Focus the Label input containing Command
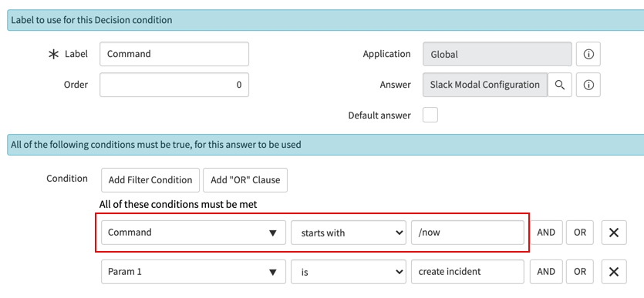The width and height of the screenshot is (644, 298). [174, 54]
